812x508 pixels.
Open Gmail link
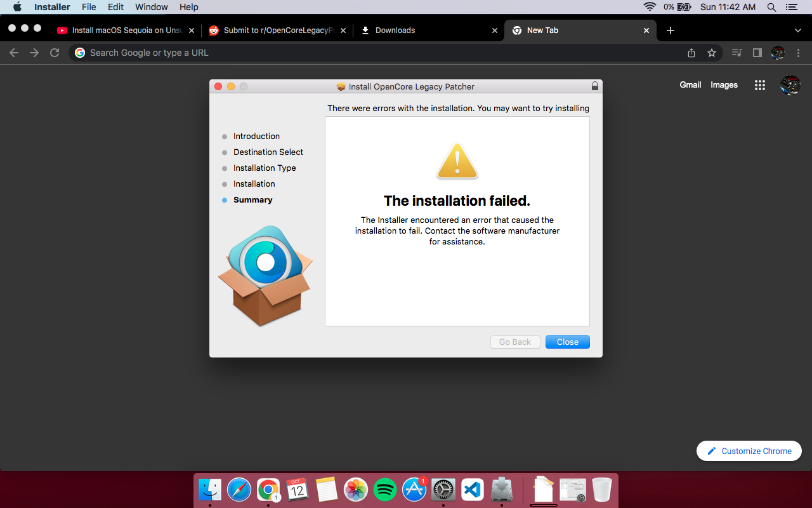(690, 84)
